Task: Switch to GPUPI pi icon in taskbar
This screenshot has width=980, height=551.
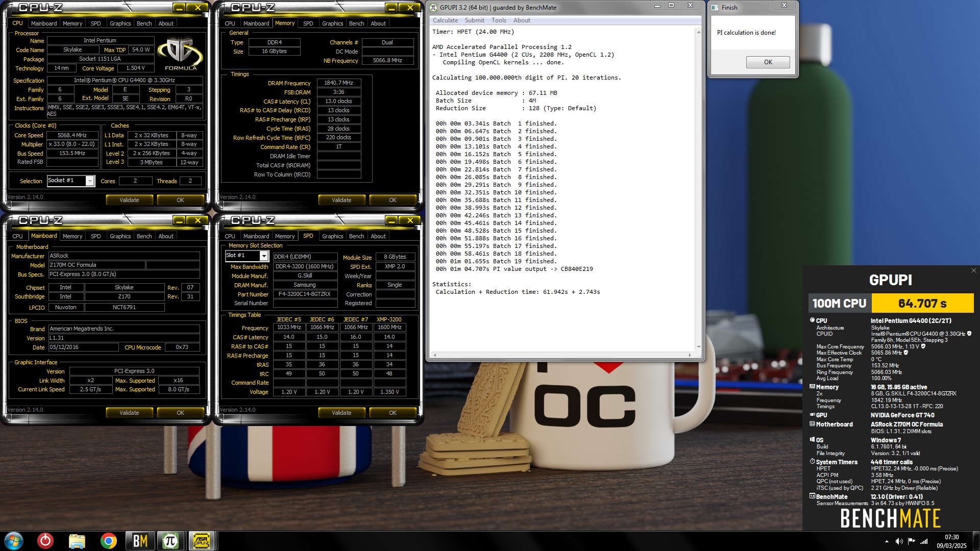Action: pos(170,541)
